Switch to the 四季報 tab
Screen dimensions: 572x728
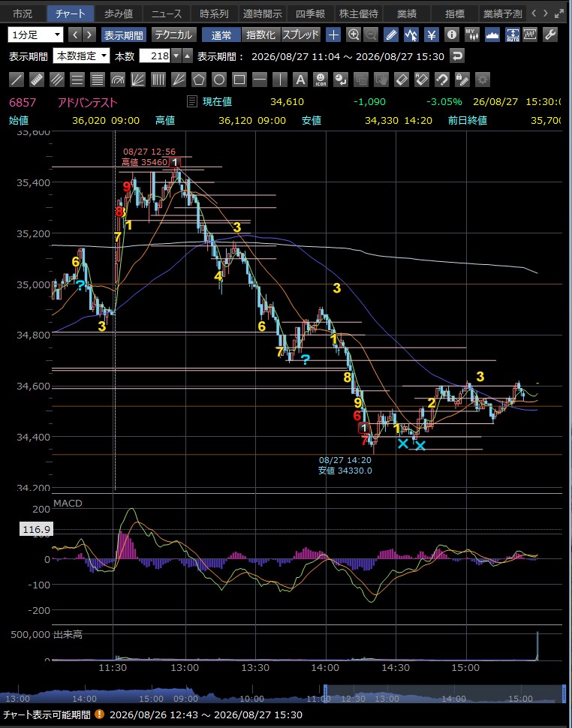pos(310,14)
